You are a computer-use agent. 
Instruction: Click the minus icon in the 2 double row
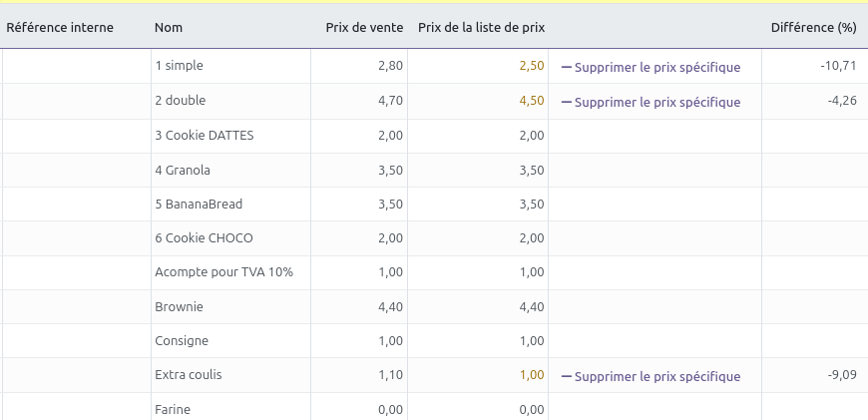click(567, 102)
